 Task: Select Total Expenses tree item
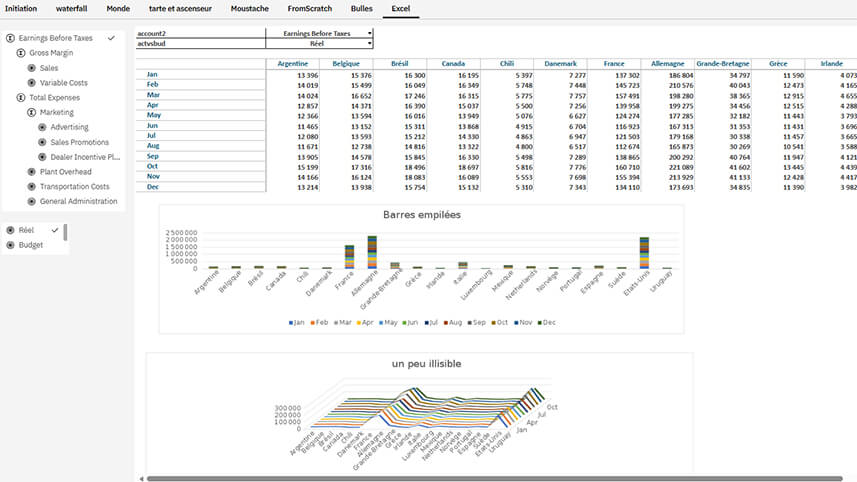tap(55, 98)
